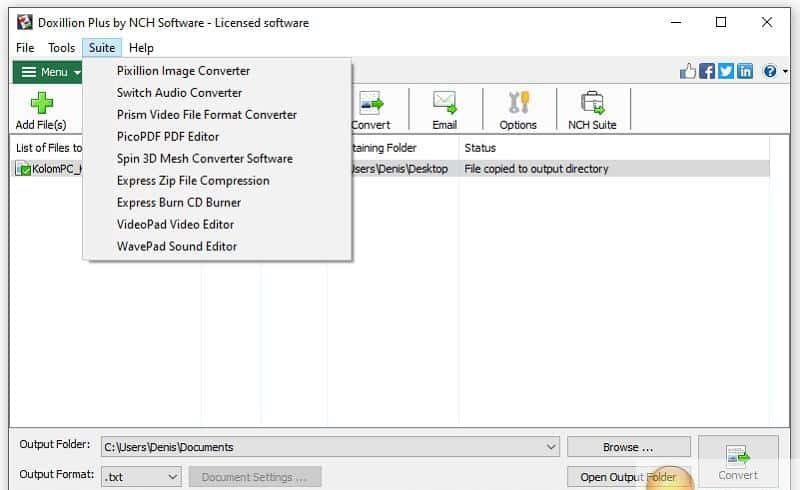Open the Options tools icon
The height and width of the screenshot is (490, 800).
518,103
